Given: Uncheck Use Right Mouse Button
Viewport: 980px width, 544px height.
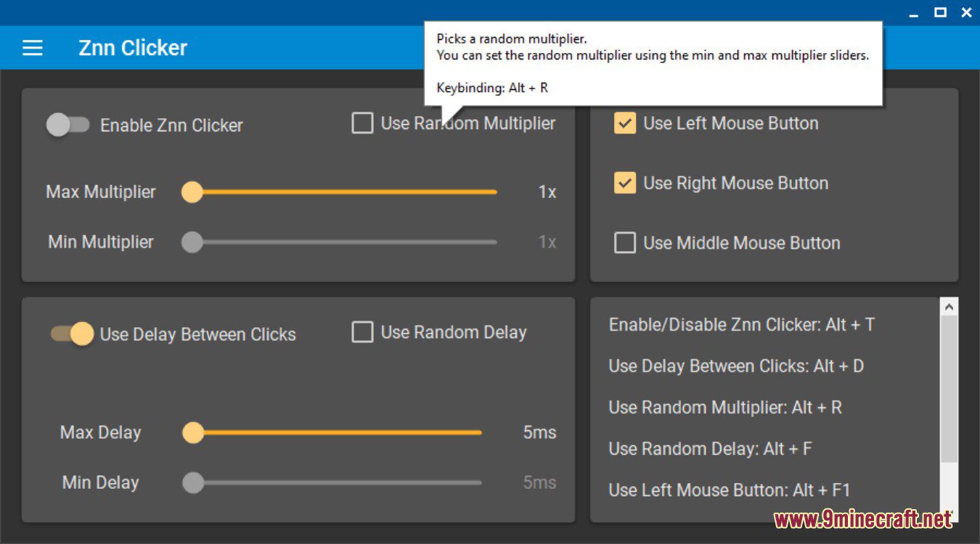Looking at the screenshot, I should tap(625, 183).
